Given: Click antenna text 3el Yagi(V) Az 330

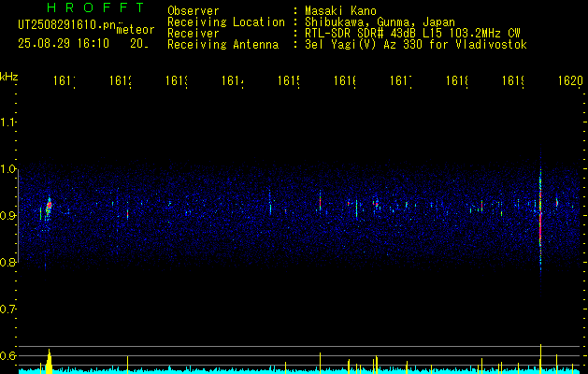Looking at the screenshot, I should coord(416,45).
